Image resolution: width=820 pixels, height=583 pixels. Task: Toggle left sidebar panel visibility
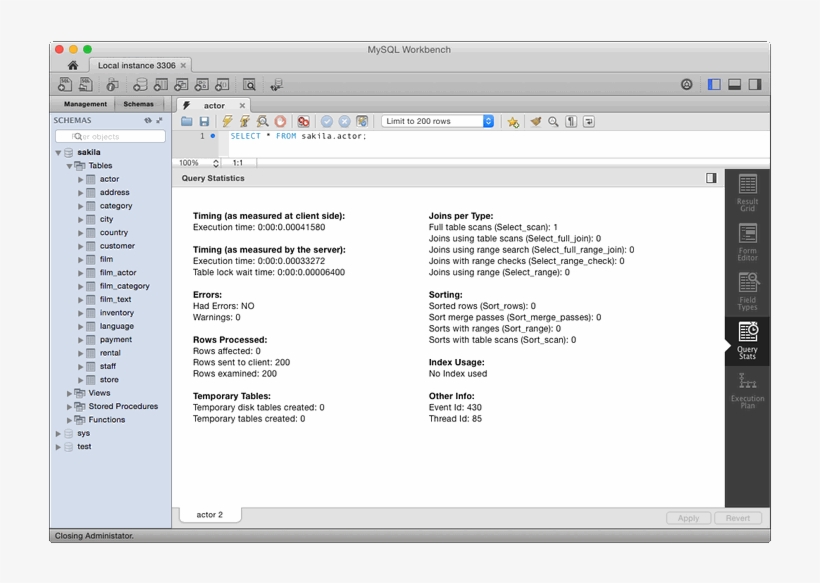pos(714,84)
